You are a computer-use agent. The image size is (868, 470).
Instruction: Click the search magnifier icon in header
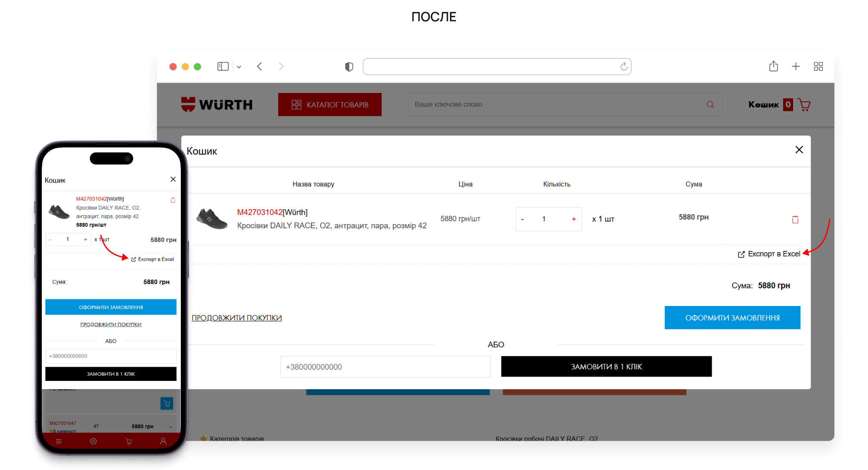[710, 105]
